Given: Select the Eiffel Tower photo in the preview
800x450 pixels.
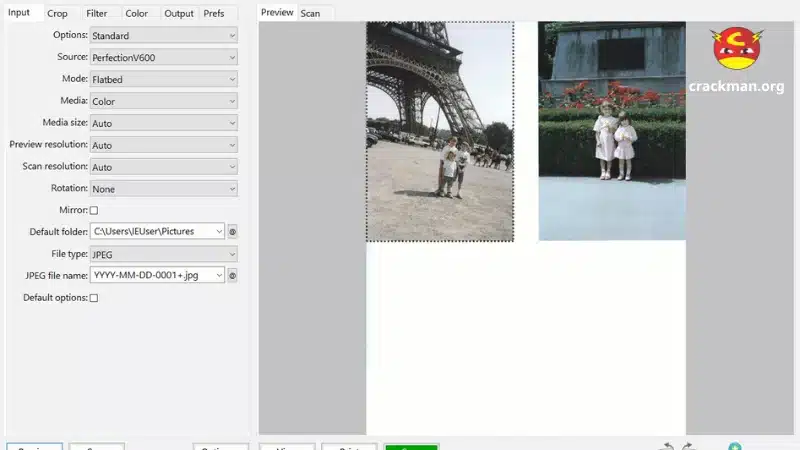Looking at the screenshot, I should pos(439,131).
